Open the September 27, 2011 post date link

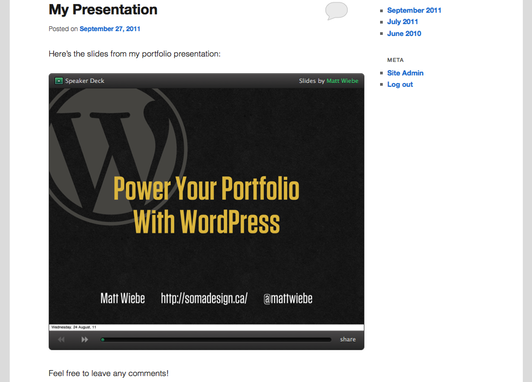pos(110,29)
